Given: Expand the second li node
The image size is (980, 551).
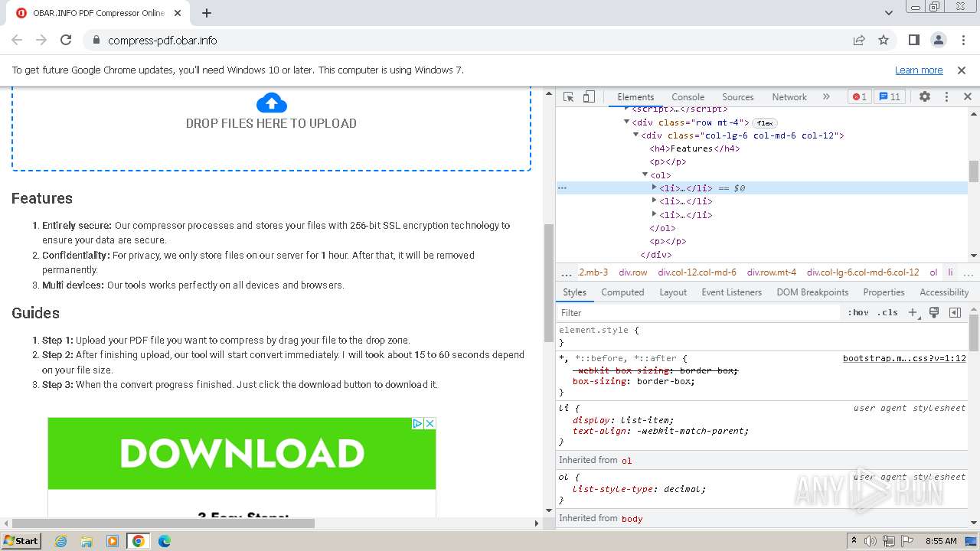Looking at the screenshot, I should (654, 201).
